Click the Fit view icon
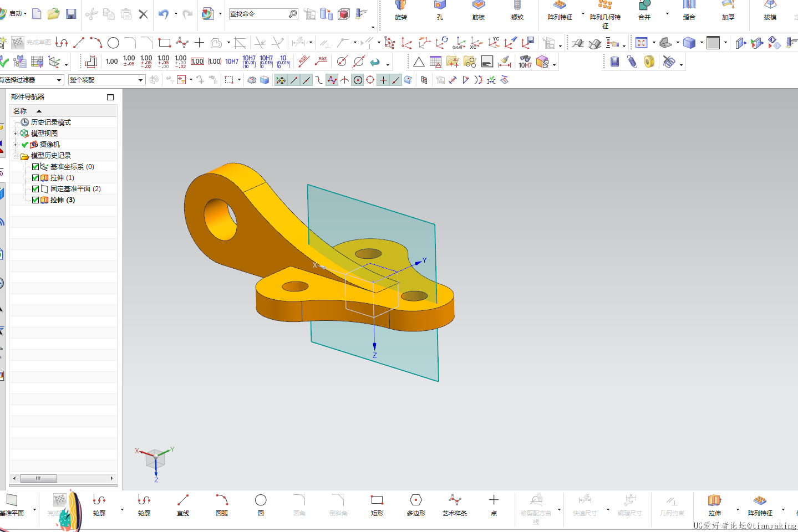798x532 pixels. (642, 43)
